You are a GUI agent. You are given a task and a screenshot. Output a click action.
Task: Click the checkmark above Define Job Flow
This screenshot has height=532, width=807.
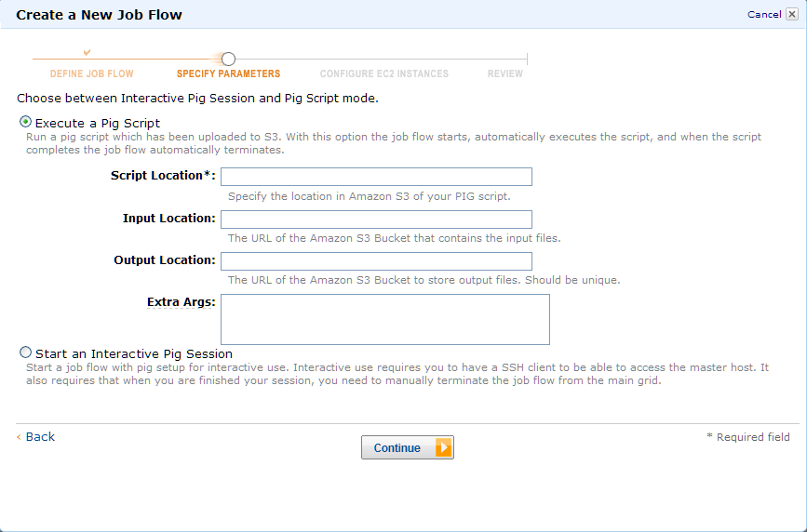point(87,52)
